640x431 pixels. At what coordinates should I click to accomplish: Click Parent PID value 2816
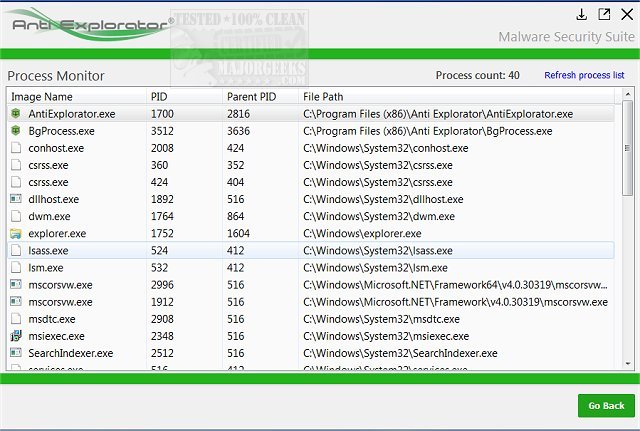[238, 114]
